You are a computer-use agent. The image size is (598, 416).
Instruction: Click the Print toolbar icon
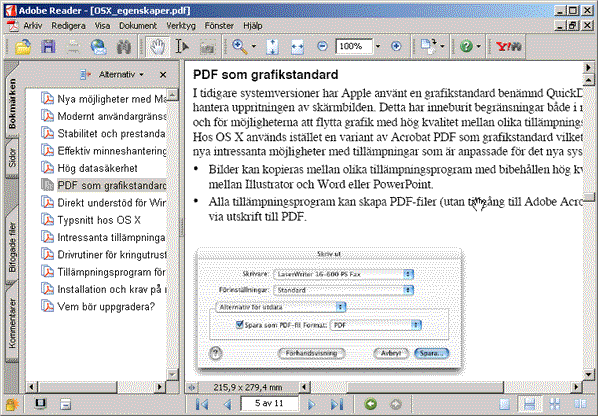pyautogui.click(x=74, y=47)
